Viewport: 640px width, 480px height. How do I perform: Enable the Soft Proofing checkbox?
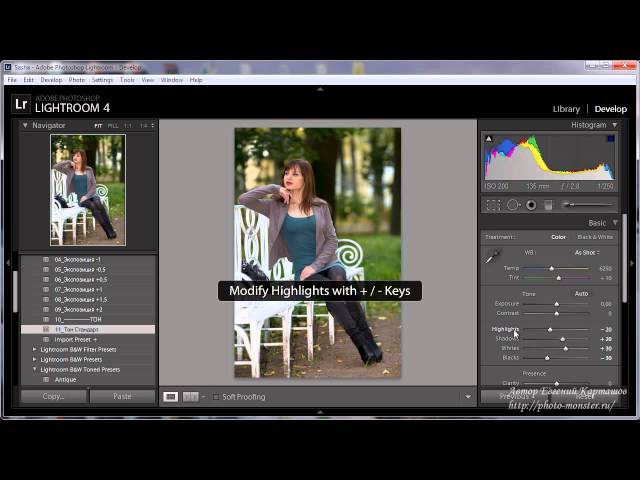[216, 397]
